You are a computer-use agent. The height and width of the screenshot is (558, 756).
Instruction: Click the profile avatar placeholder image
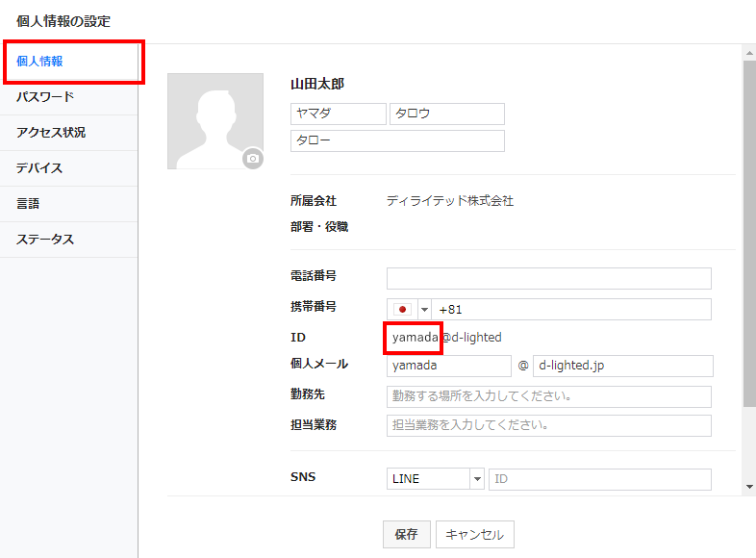coord(214,120)
